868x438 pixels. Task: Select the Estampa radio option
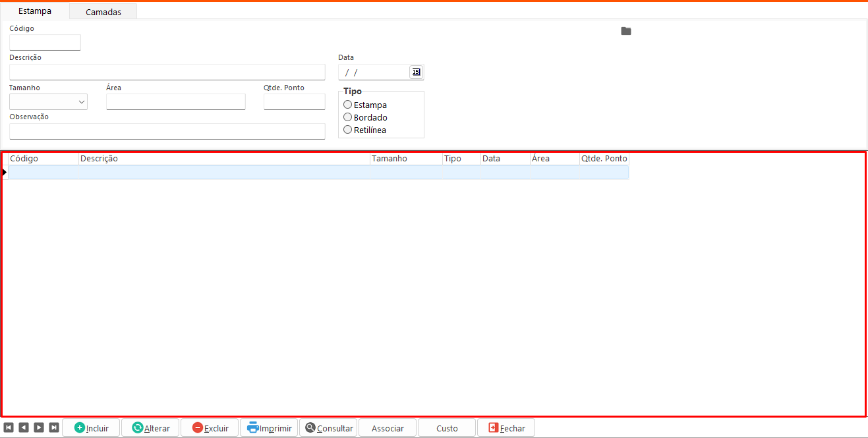(x=348, y=105)
